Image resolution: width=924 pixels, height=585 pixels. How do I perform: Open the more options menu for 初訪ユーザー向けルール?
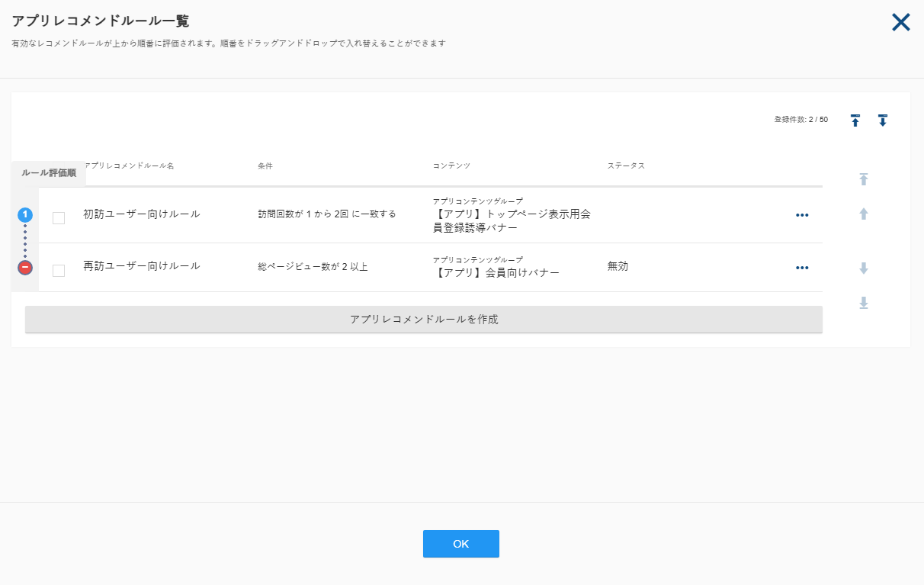pos(802,215)
